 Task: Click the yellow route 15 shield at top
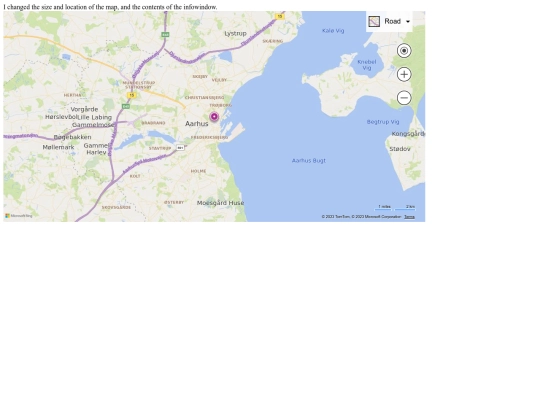tap(280, 16)
